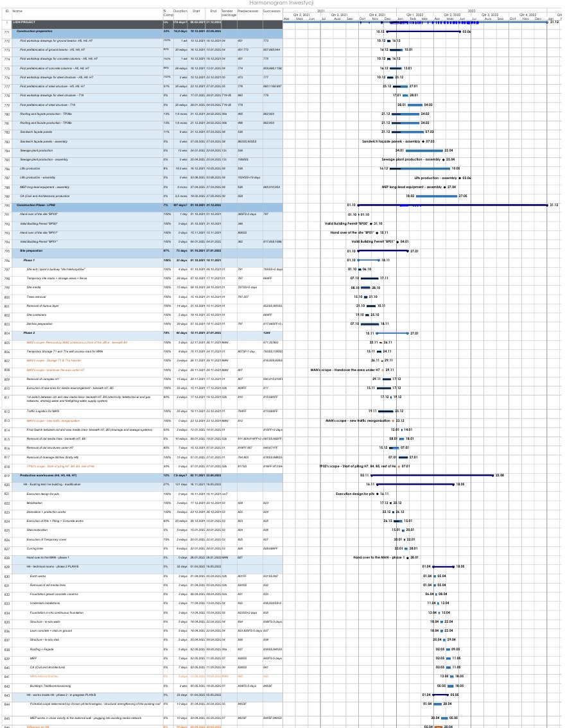Screen dimensions: 565x728
Task: Select the 'Lifts production - assembly' task name
Action: pyautogui.click(x=38, y=177)
